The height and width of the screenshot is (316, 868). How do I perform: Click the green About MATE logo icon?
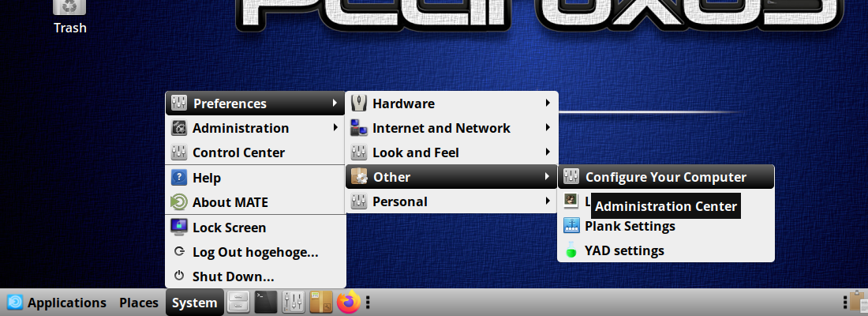[179, 202]
